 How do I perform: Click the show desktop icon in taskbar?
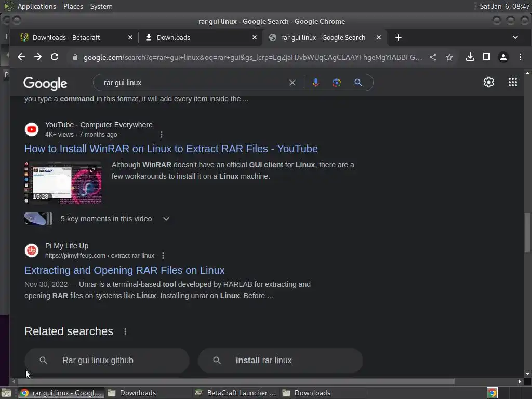coord(6,393)
